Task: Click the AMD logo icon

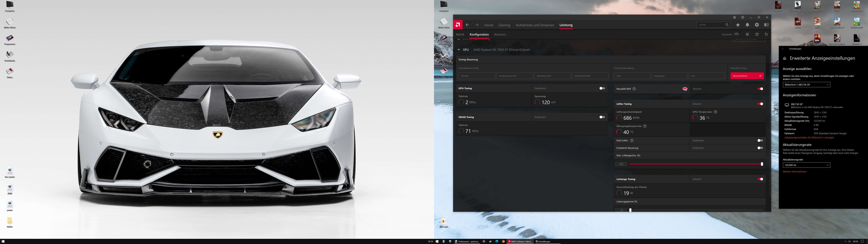Action: [458, 25]
